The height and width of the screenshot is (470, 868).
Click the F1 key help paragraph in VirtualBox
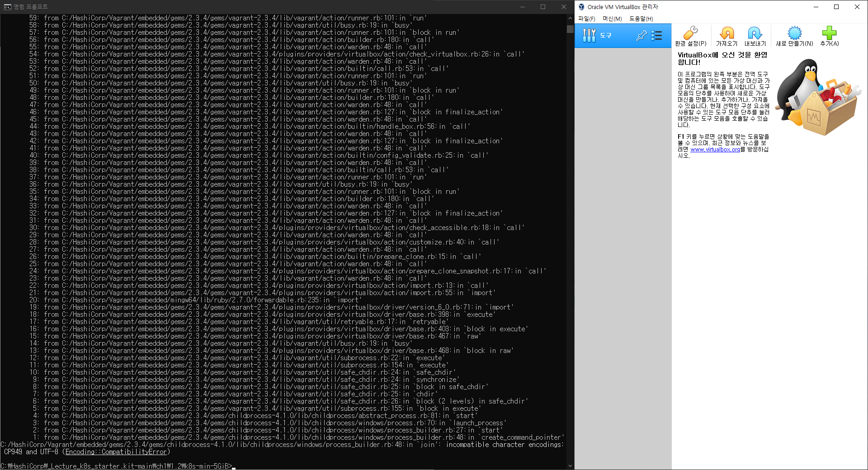click(723, 146)
